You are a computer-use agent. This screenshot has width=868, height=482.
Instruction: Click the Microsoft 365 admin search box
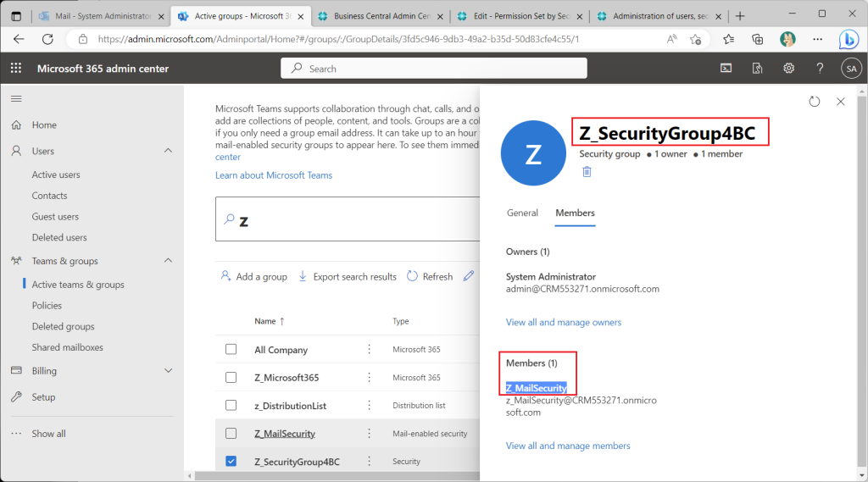click(x=434, y=68)
